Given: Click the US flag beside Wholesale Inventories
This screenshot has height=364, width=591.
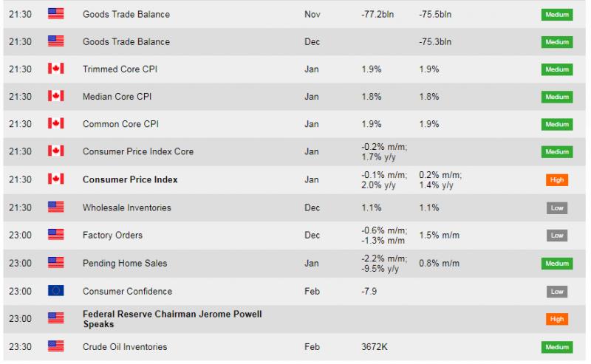Looking at the screenshot, I should (56, 207).
